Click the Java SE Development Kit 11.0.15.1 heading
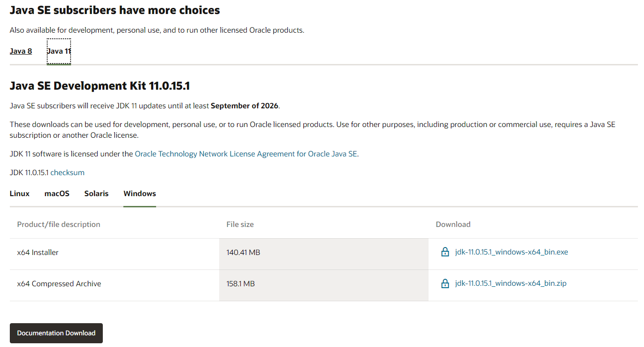 [x=100, y=86]
